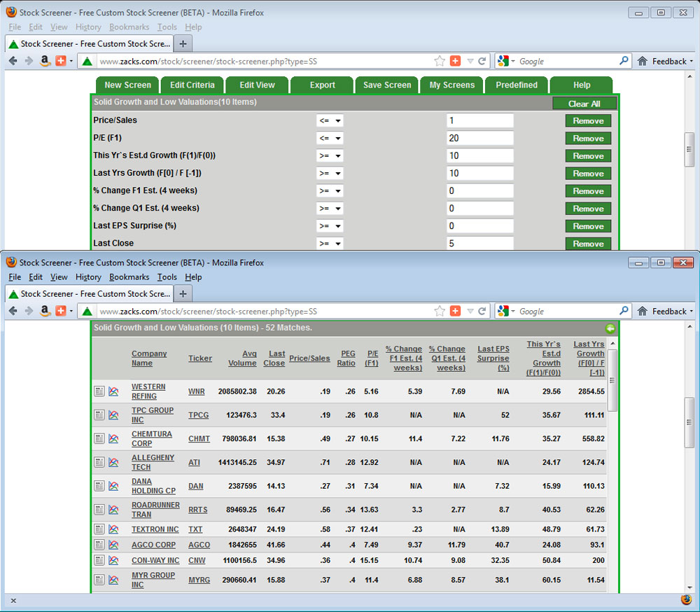Click the Export tab

[322, 85]
